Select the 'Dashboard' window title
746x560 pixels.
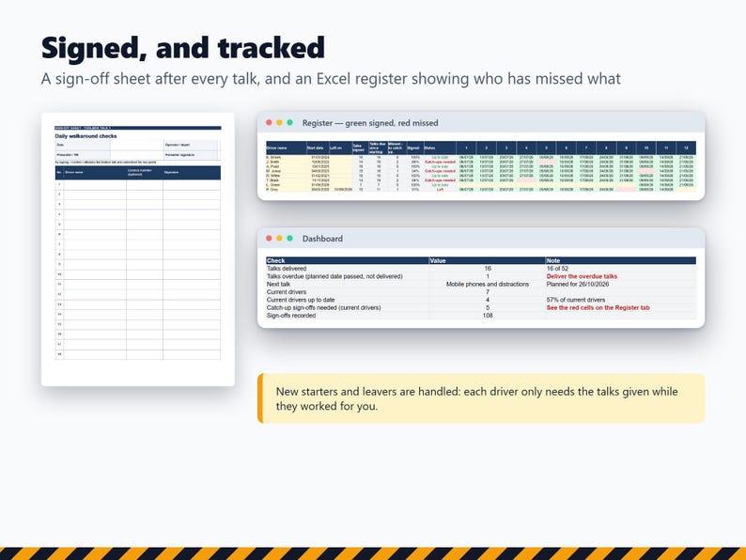pos(322,239)
